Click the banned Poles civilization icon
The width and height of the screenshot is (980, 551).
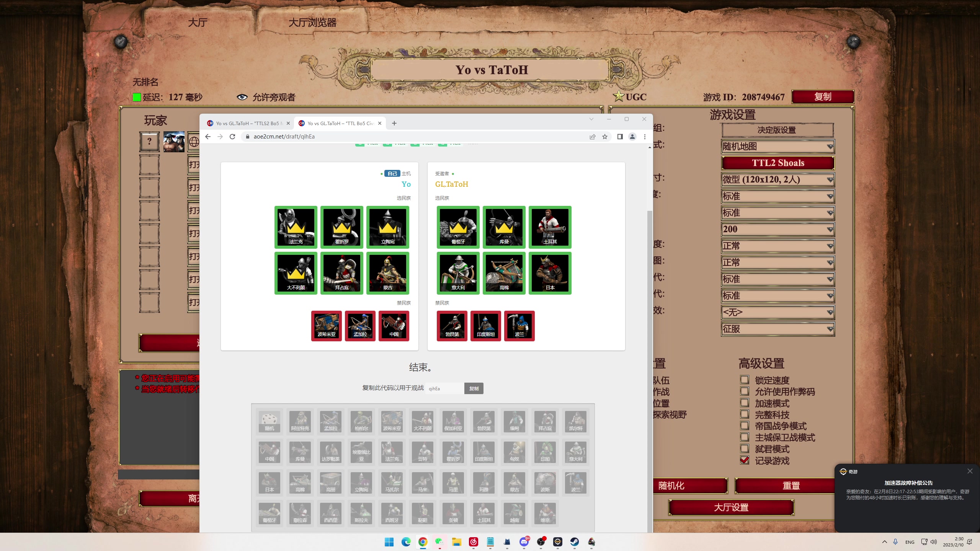click(519, 326)
